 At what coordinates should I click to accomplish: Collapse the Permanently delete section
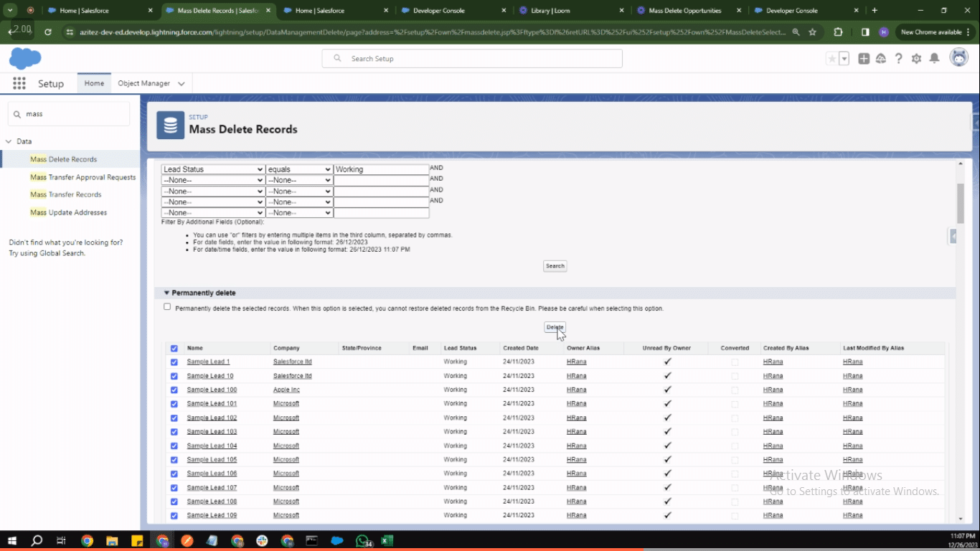tap(166, 293)
